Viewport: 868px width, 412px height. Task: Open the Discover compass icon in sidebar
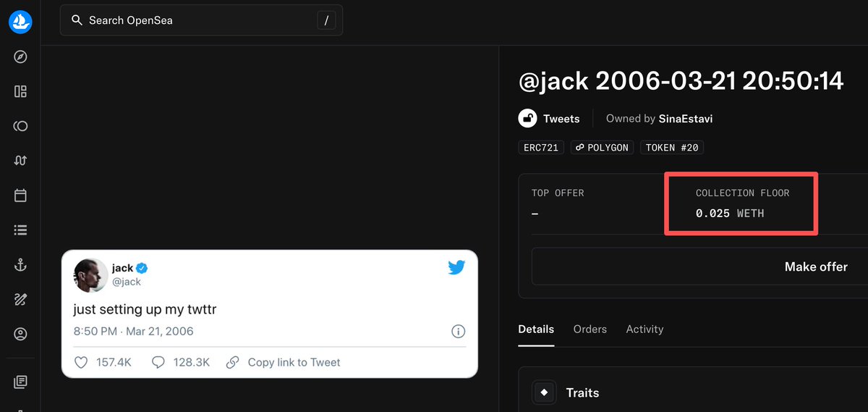click(x=20, y=56)
